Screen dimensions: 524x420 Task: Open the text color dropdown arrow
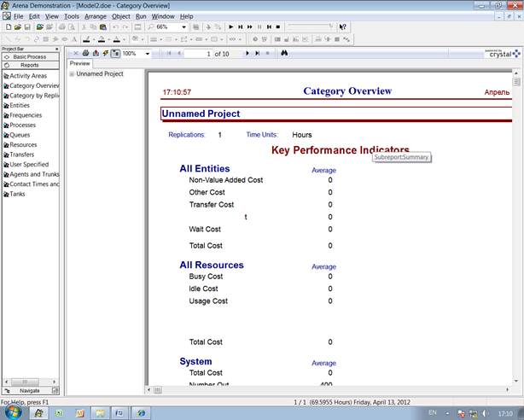coord(124,39)
